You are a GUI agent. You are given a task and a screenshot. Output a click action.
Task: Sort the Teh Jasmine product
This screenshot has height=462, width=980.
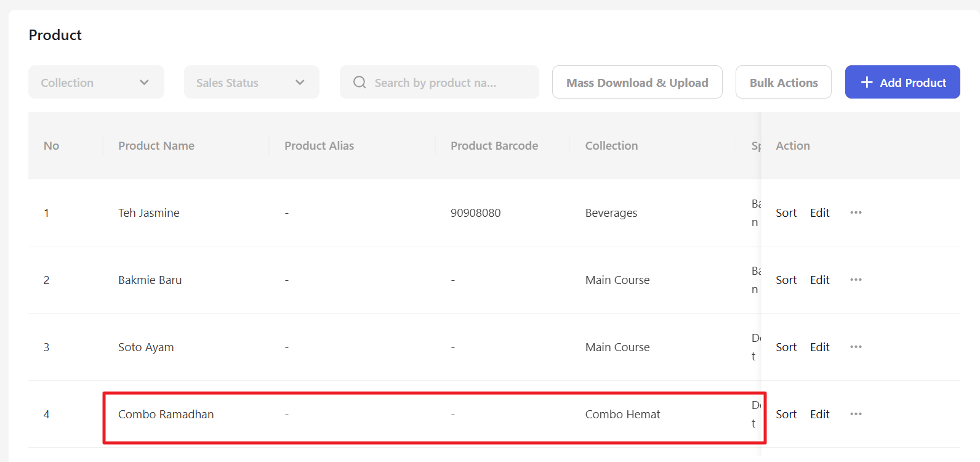(x=786, y=213)
